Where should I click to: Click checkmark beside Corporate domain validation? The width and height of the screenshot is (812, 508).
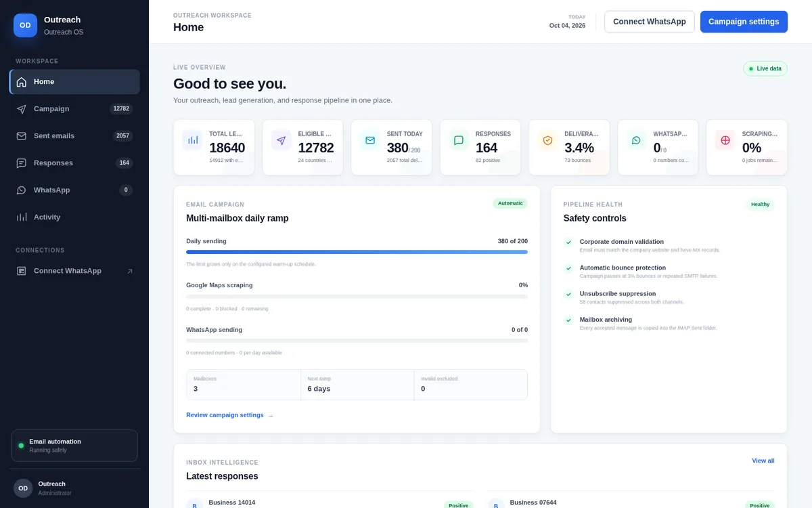(x=568, y=242)
